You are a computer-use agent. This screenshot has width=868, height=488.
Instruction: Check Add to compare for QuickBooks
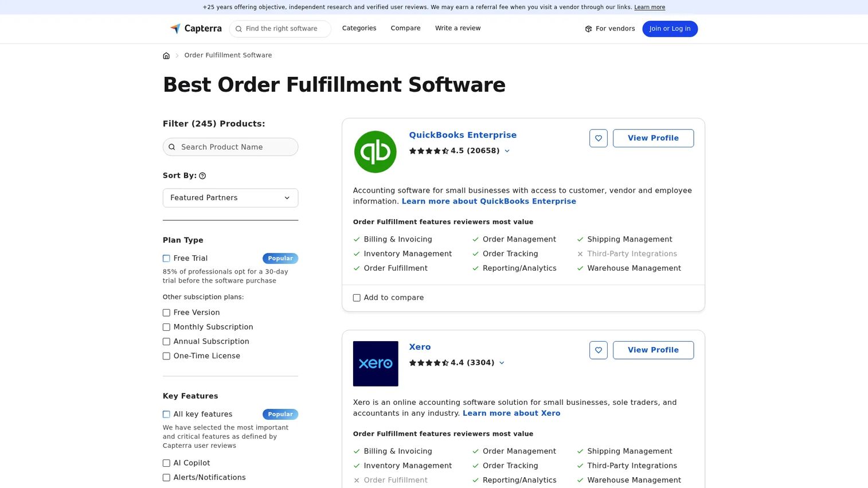tap(357, 298)
